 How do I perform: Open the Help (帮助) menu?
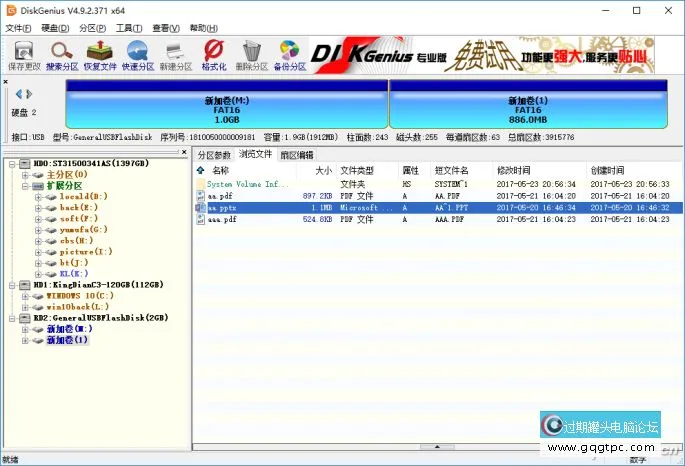click(x=204, y=28)
